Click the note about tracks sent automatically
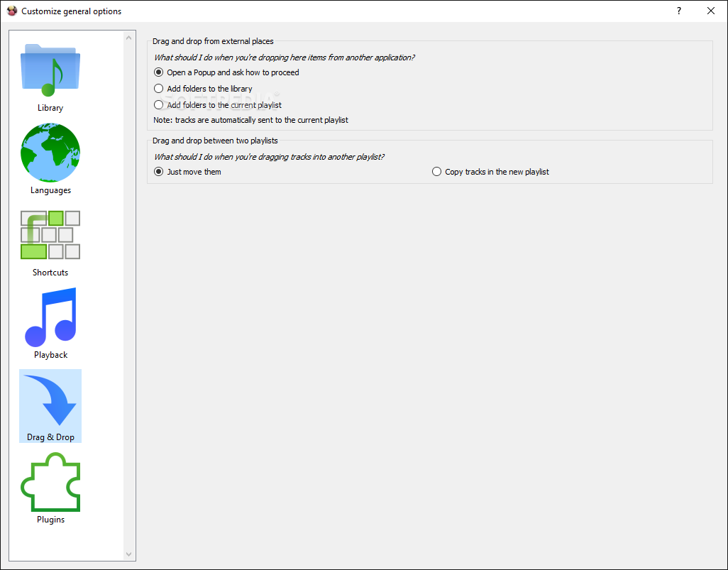The height and width of the screenshot is (570, 728). pos(250,120)
